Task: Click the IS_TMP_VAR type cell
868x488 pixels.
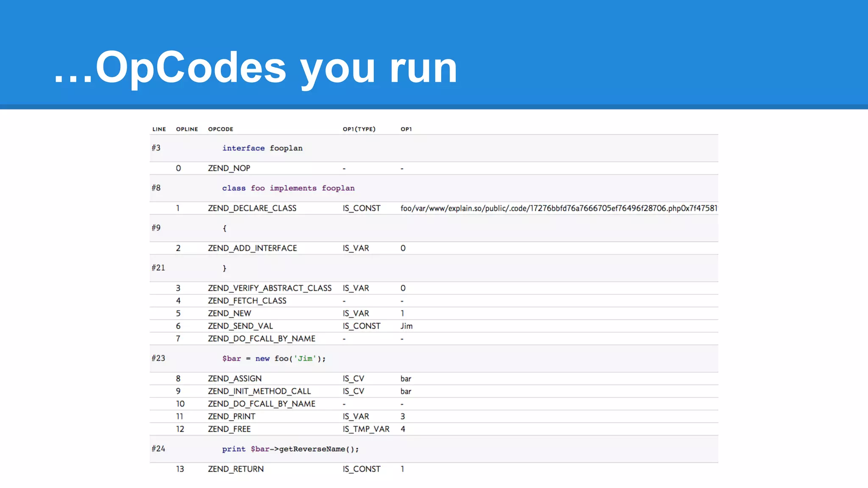Action: [x=366, y=430]
